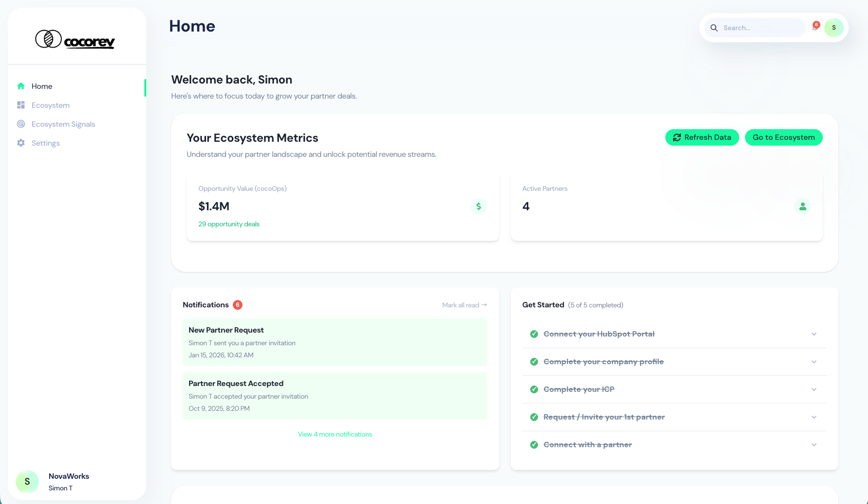Expand the Complete your company profile step

(814, 362)
